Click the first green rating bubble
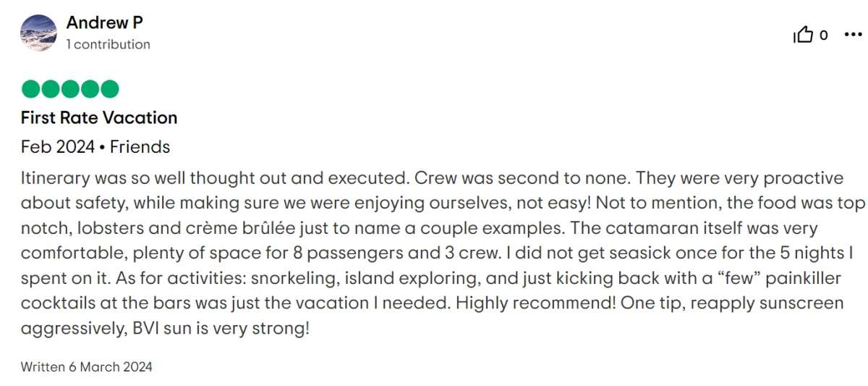The width and height of the screenshot is (868, 386). pos(30,89)
